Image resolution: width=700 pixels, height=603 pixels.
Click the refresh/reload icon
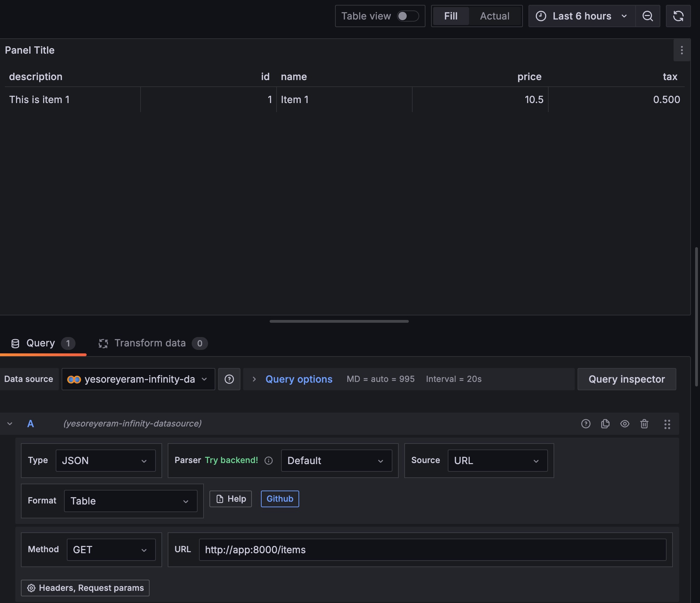pos(678,15)
